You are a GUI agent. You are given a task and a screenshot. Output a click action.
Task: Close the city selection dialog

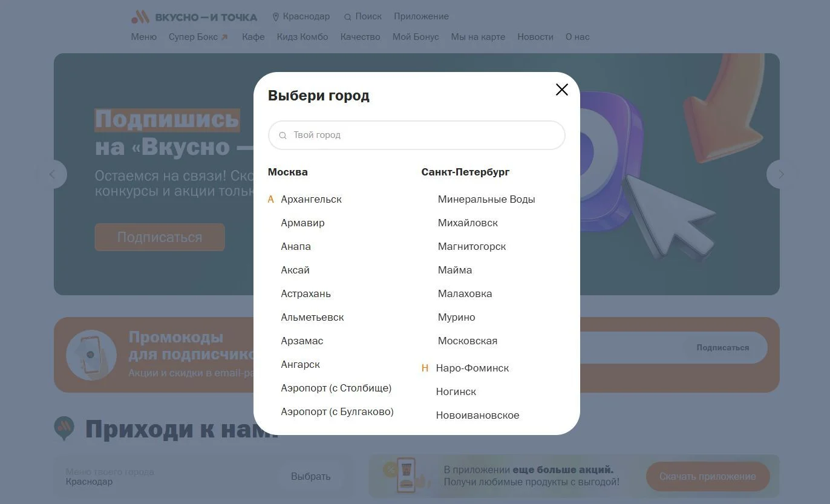(561, 90)
